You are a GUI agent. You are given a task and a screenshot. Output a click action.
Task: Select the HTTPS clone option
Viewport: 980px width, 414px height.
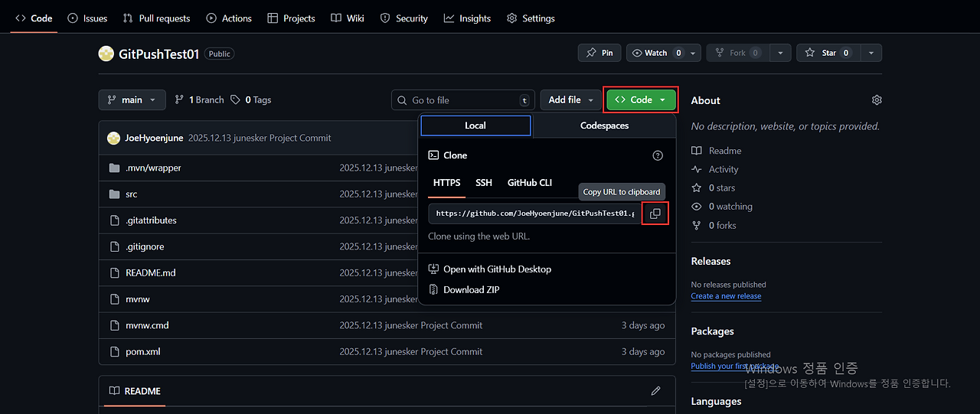[x=447, y=183]
